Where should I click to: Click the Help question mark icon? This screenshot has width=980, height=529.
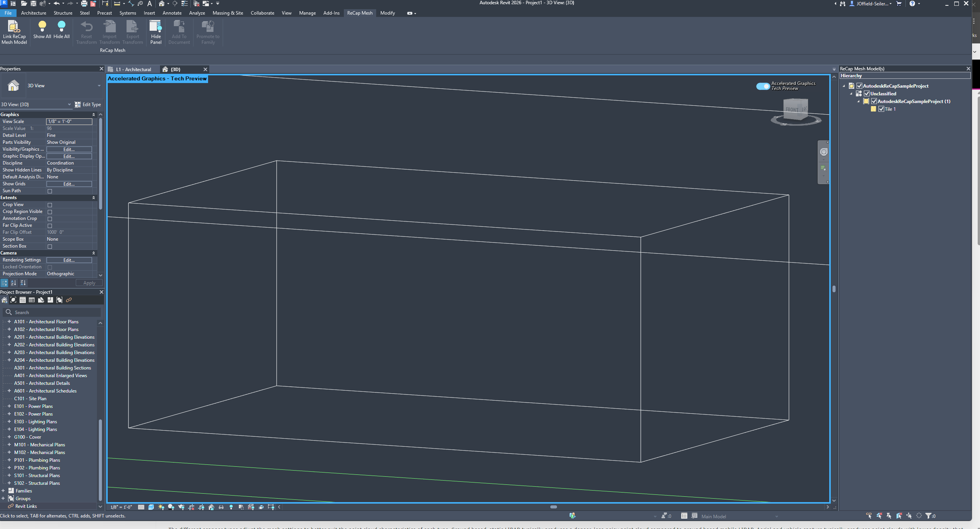912,3
